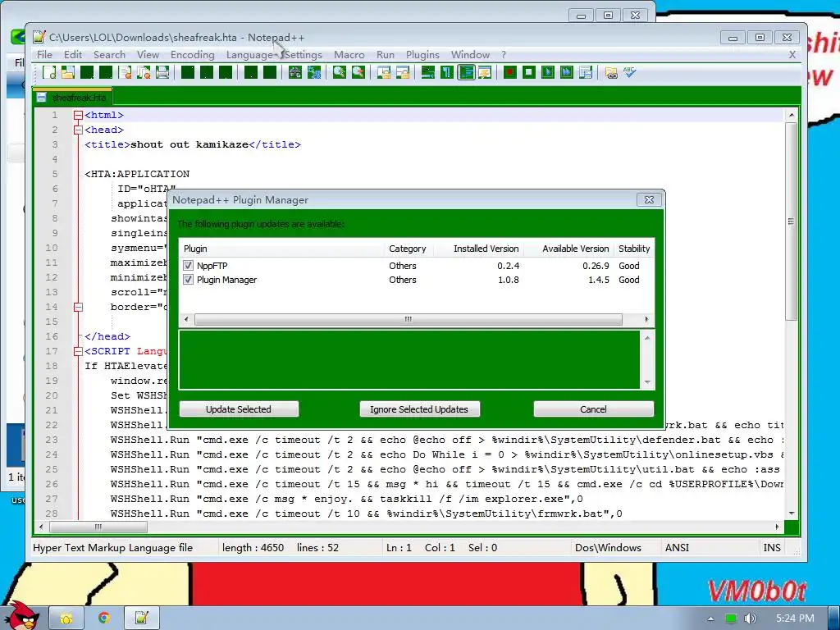Viewport: 840px width, 630px height.
Task: Click the INS status bar indicator
Action: pyautogui.click(x=772, y=547)
